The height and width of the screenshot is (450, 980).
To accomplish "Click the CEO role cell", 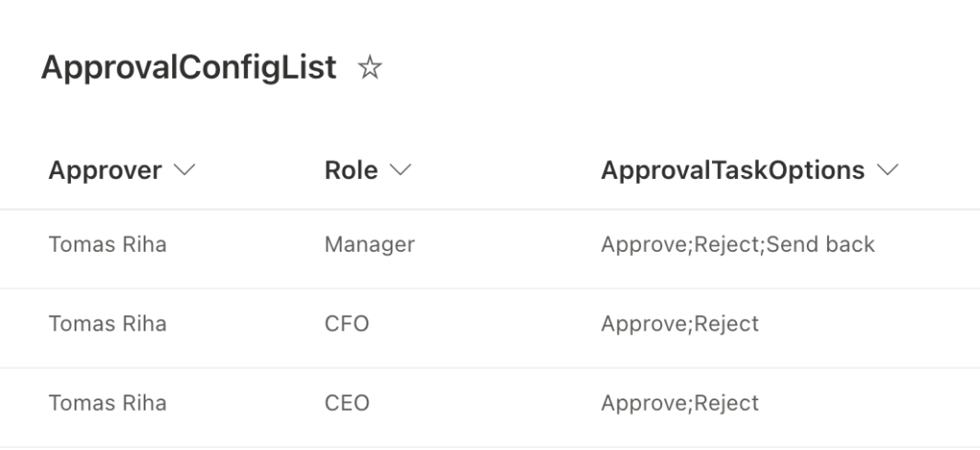I will [x=346, y=403].
